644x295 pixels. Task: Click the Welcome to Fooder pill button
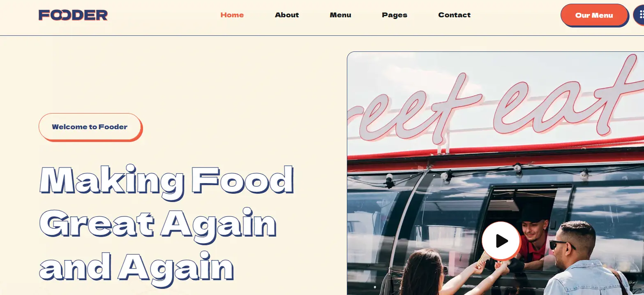click(x=90, y=127)
